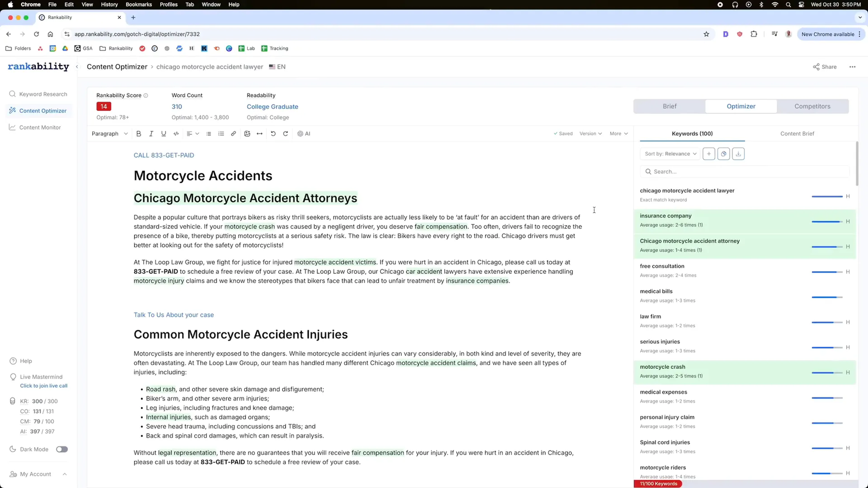Select the personal injury claim keyword
This screenshot has width=868, height=488.
pos(744,421)
